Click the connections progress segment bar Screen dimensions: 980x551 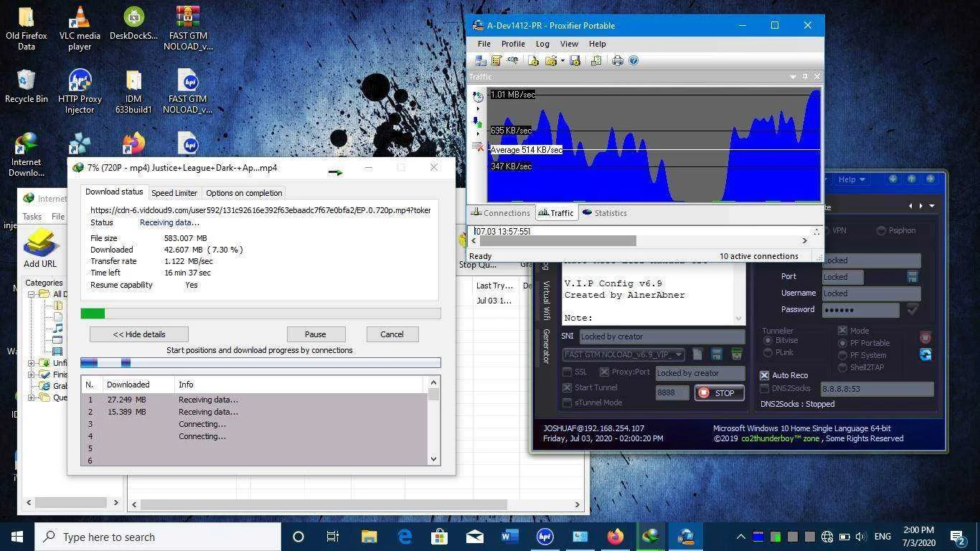[260, 363]
